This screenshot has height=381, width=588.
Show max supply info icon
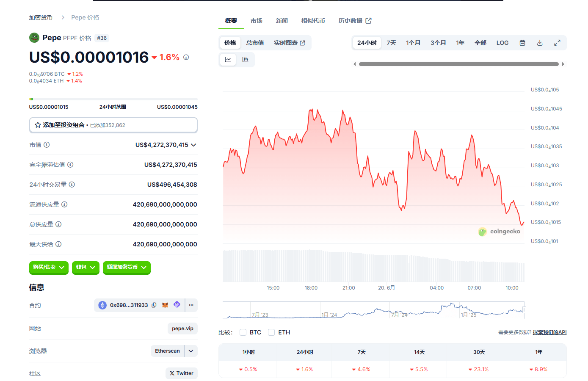[x=58, y=244]
